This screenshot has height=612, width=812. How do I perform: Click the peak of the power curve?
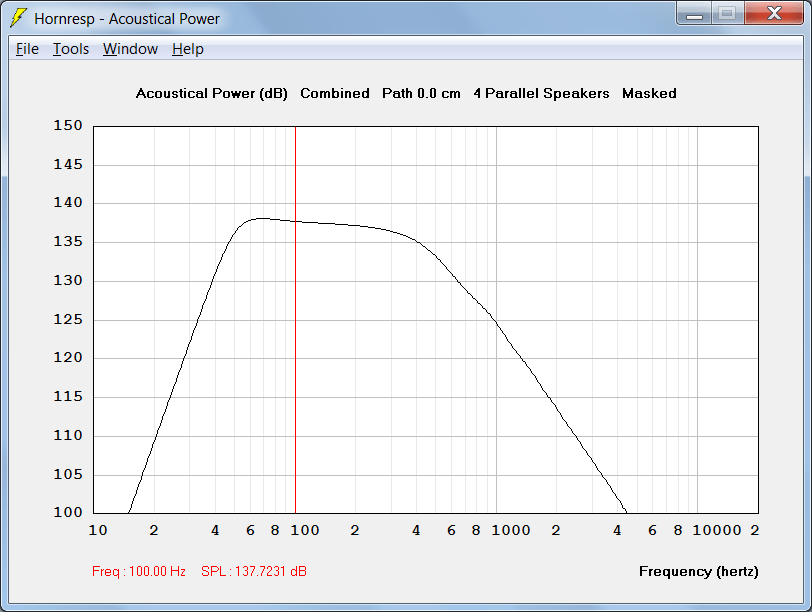point(262,218)
